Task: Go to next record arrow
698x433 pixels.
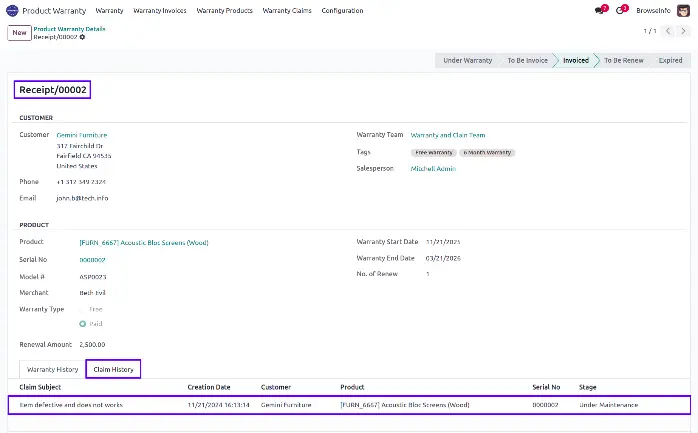Action: pos(685,31)
